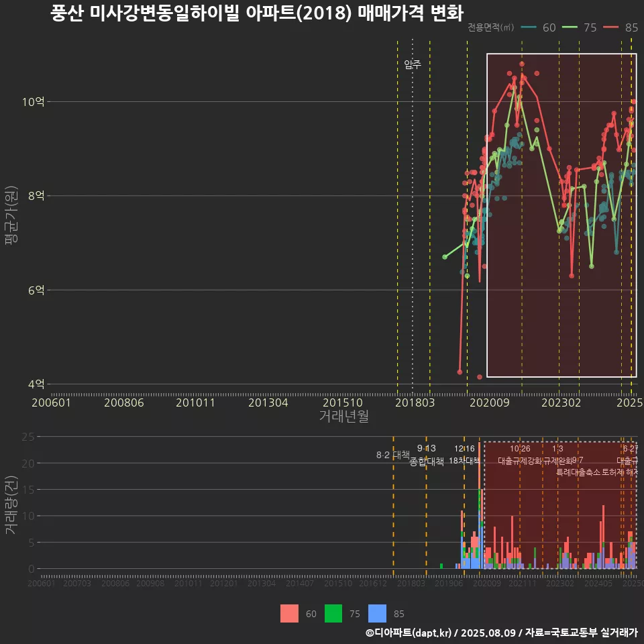Click the chart title 풍산 미사강변동일하이빌 아파트(2018) 매매가격 변화

tap(257, 13)
